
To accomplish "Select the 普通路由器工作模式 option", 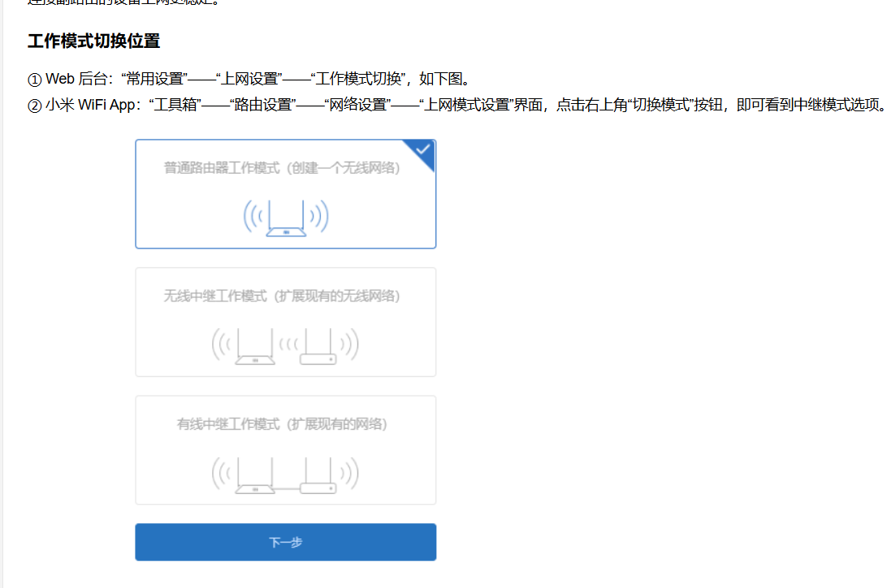I will (x=285, y=193).
